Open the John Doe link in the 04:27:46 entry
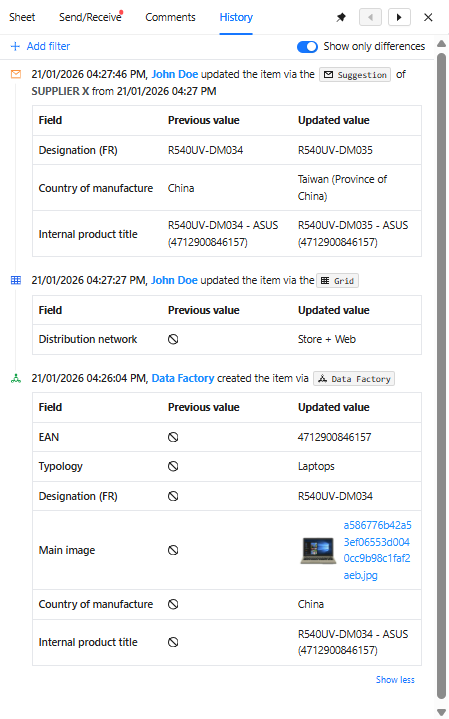The width and height of the screenshot is (449, 719). (175, 74)
